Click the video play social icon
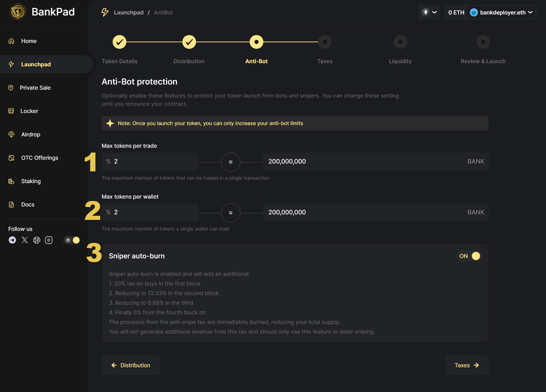 49,240
